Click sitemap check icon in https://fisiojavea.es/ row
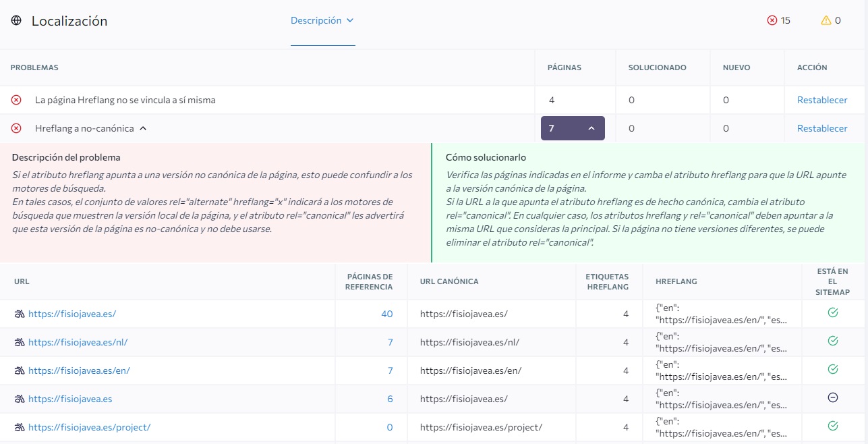Viewport: 868px width, 444px height. (x=832, y=313)
